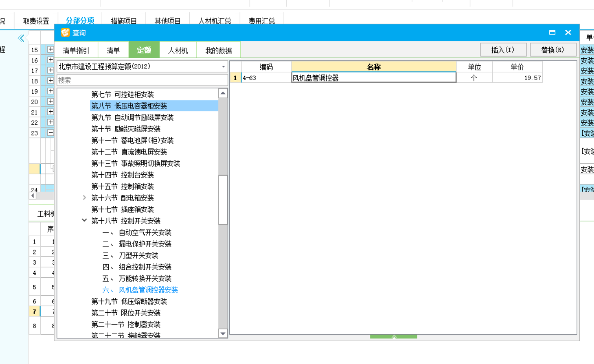
Task: Open the 人材机 tab
Action: click(x=178, y=50)
